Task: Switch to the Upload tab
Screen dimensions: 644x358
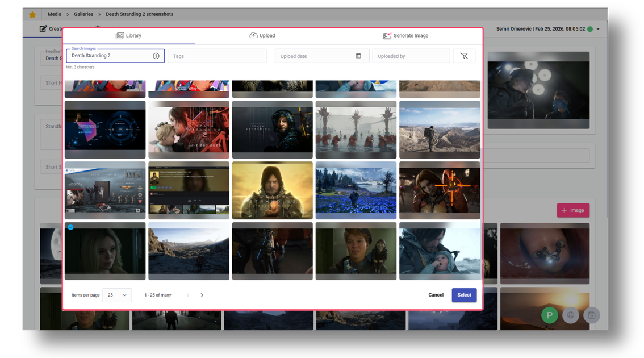Action: tap(262, 35)
